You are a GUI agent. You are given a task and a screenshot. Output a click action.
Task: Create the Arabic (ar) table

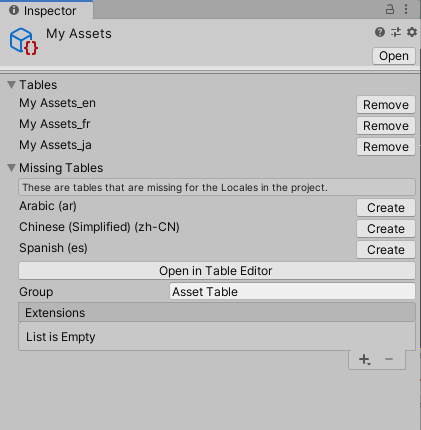[386, 208]
